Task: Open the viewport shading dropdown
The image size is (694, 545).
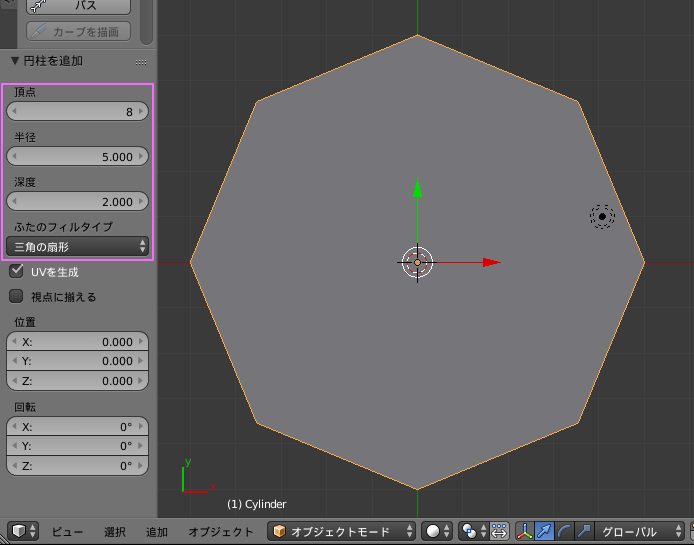Action: tap(437, 531)
